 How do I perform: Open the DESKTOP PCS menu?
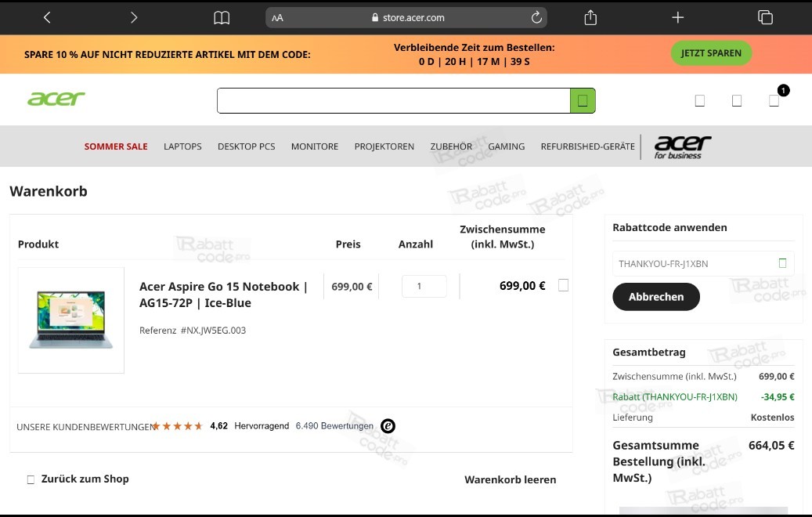pos(247,146)
